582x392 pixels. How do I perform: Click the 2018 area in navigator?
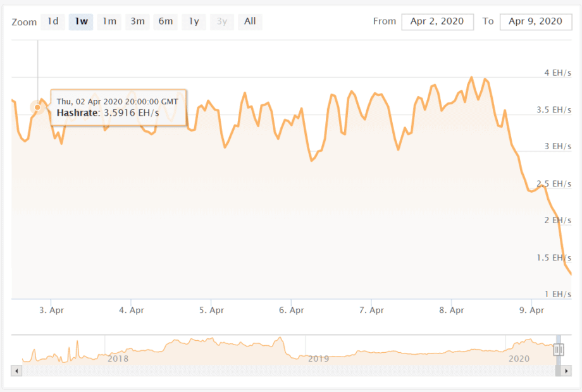[118, 358]
